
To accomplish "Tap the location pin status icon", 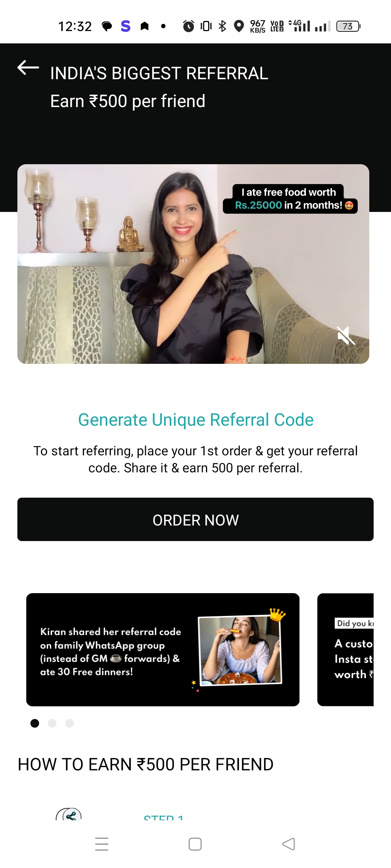I will tap(239, 26).
